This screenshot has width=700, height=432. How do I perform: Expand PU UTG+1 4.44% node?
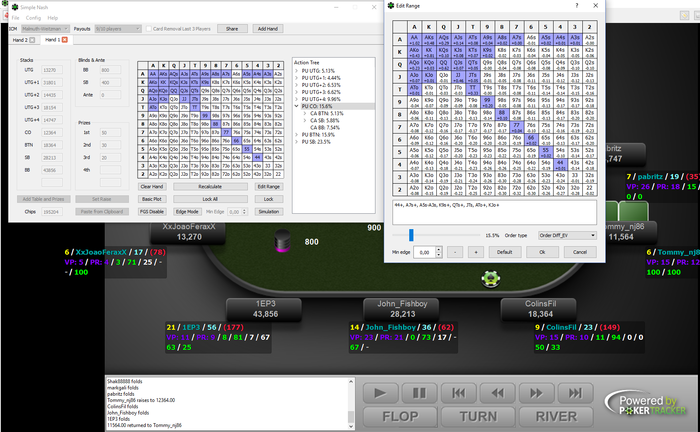pyautogui.click(x=296, y=78)
